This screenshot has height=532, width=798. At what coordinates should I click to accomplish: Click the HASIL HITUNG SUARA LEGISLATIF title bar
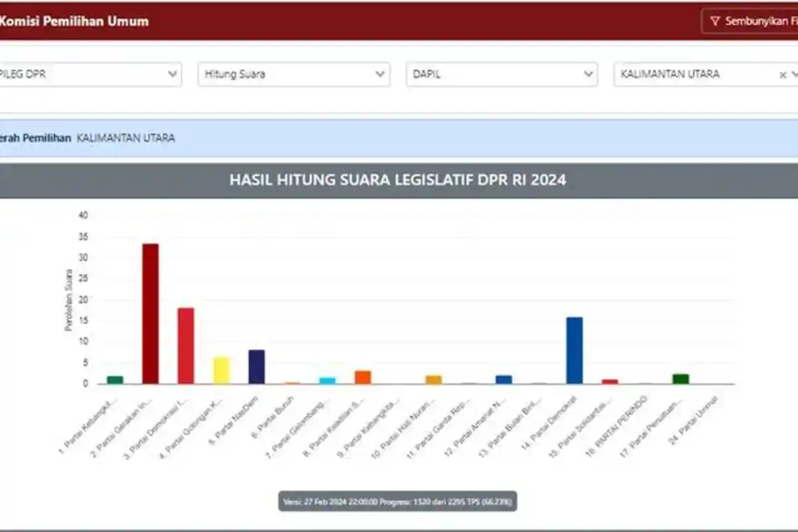(x=398, y=179)
